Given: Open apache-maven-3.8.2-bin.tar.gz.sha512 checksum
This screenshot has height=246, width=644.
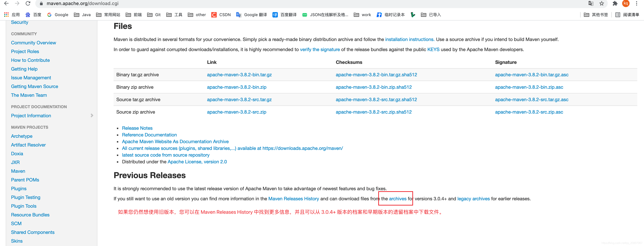Looking at the screenshot, I should tap(376, 74).
